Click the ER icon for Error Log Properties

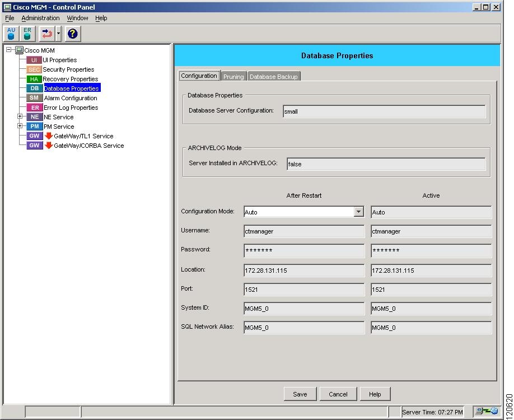tap(34, 108)
